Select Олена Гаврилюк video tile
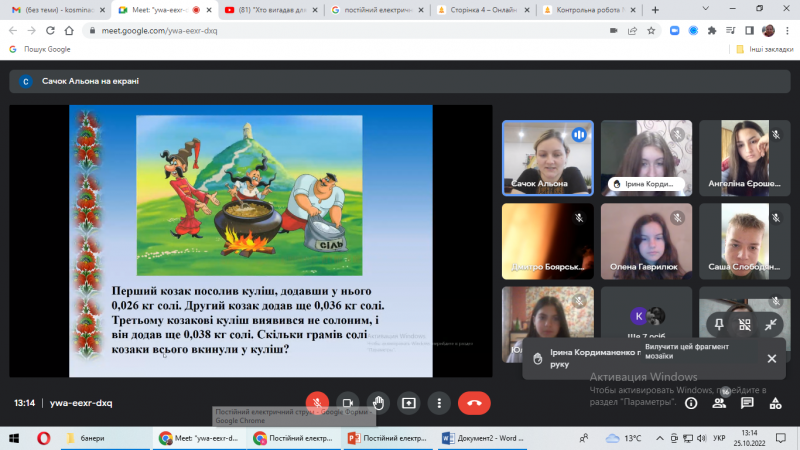This screenshot has width=800, height=450. coord(646,241)
